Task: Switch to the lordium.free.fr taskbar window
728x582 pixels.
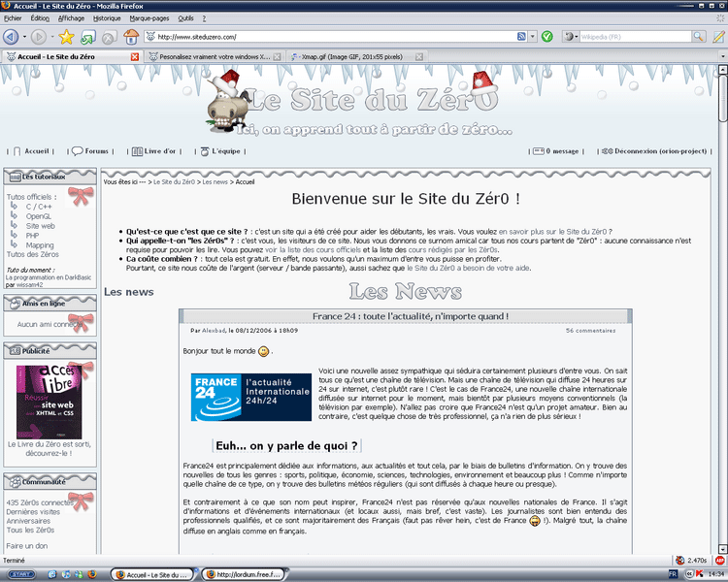Action: (244, 574)
